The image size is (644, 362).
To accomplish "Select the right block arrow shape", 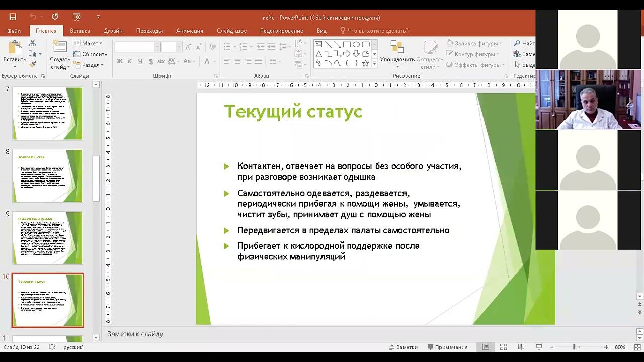I will click(347, 54).
